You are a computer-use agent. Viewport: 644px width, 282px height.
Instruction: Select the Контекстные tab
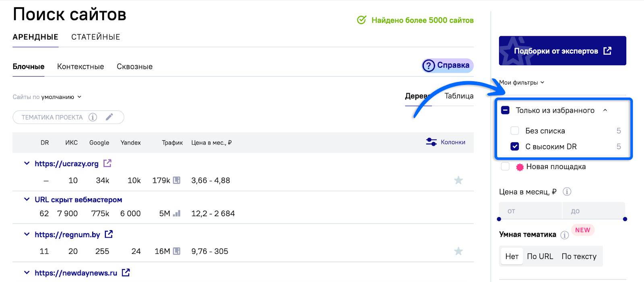coord(80,67)
